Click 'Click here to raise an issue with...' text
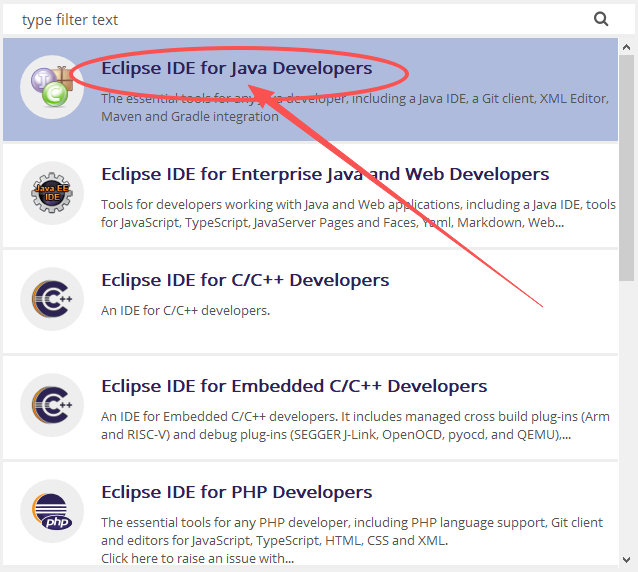638x572 pixels. click(x=197, y=559)
